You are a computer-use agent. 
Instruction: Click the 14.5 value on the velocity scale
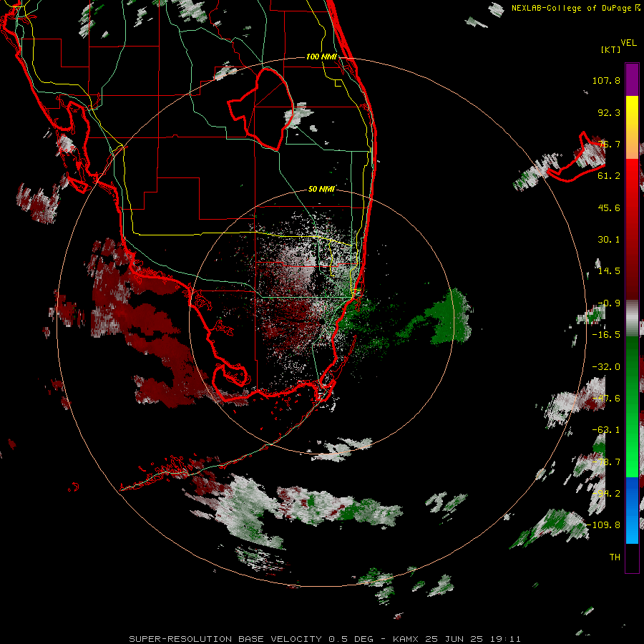(609, 271)
